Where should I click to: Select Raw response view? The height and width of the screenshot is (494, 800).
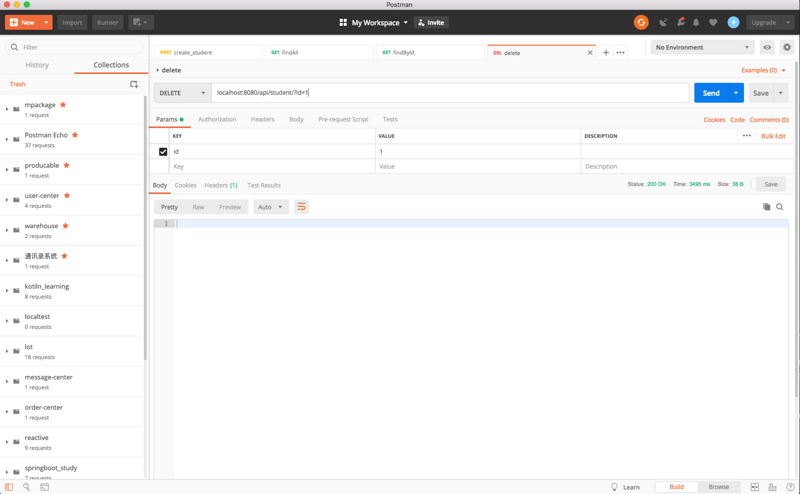198,207
